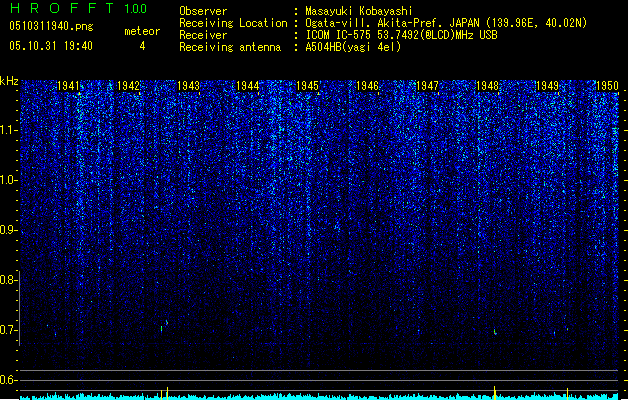Click the yellow detection spike below 1949

[567, 394]
